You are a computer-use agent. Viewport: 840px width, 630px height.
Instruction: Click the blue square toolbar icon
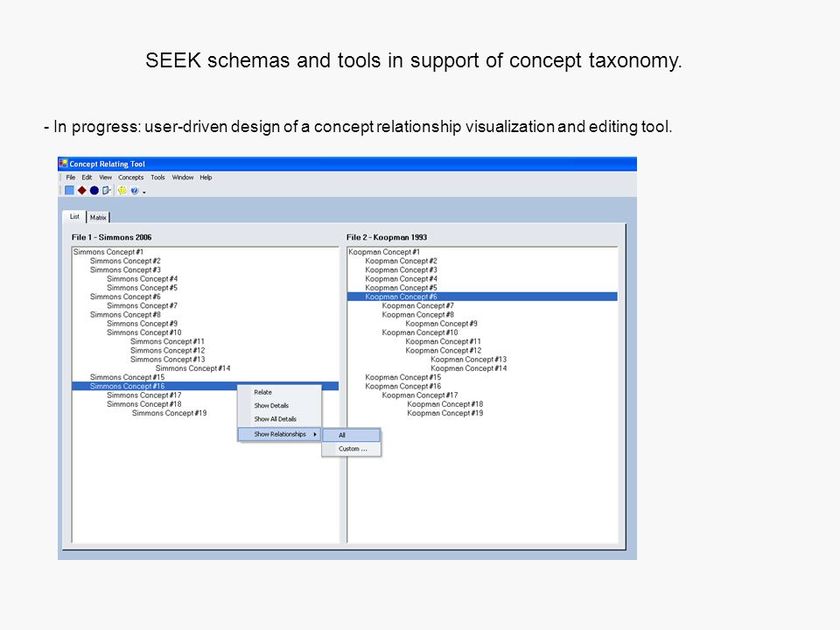69,190
